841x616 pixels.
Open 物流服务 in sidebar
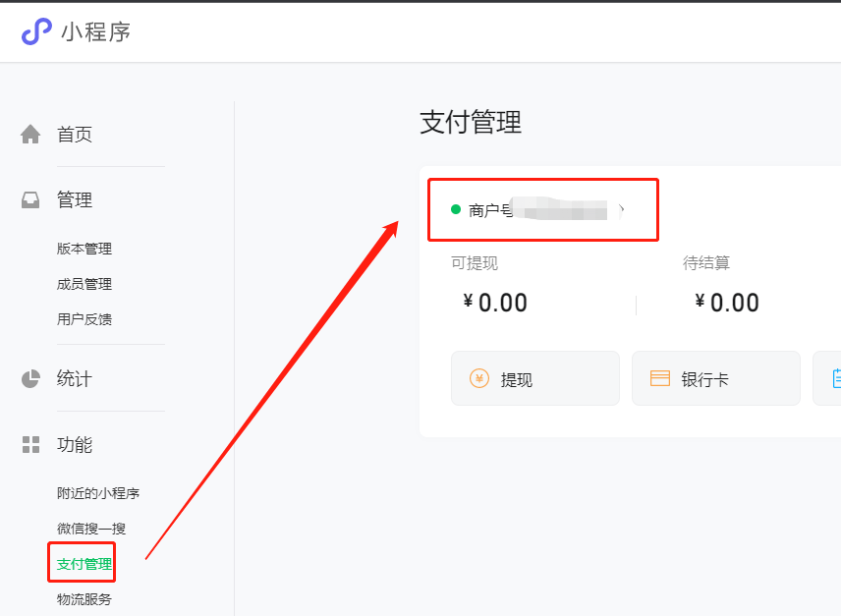[x=84, y=599]
